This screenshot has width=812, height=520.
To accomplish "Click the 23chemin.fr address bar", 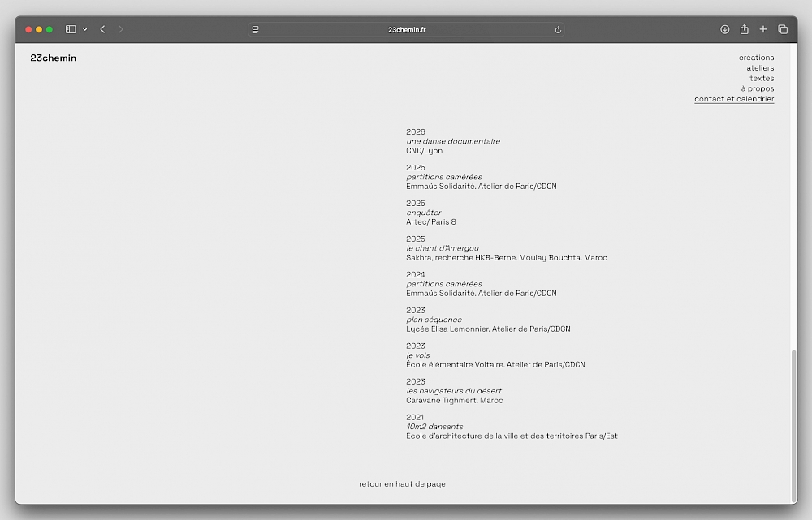I will click(x=406, y=29).
